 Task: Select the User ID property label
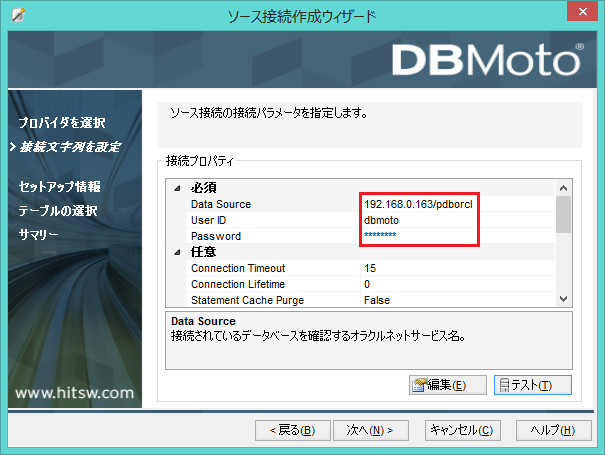[x=208, y=220]
